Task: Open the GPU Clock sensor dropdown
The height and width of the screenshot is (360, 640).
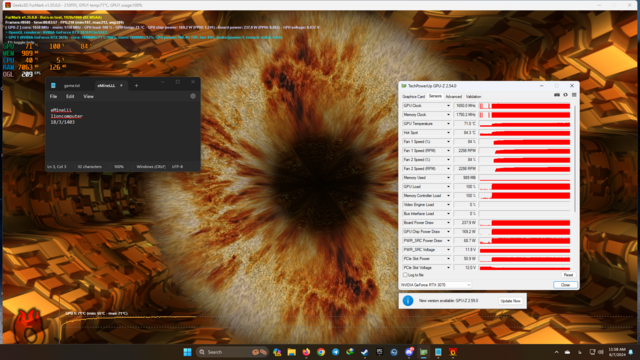Action: coord(448,106)
